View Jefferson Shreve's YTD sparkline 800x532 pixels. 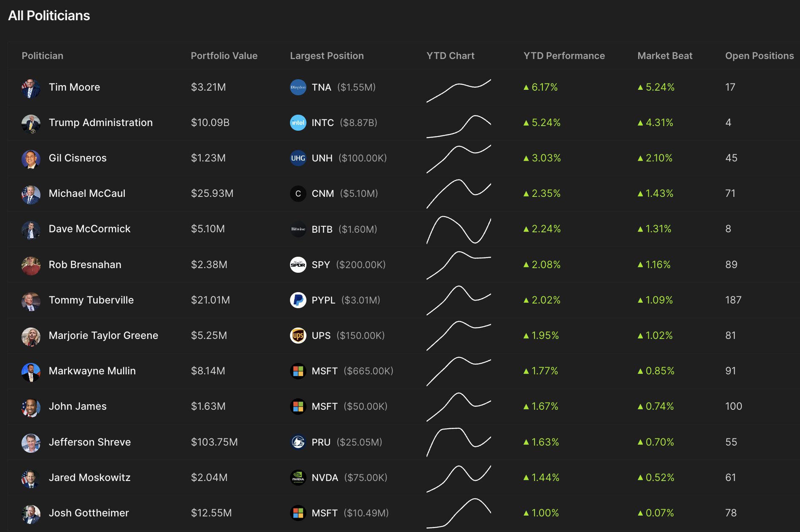459,442
